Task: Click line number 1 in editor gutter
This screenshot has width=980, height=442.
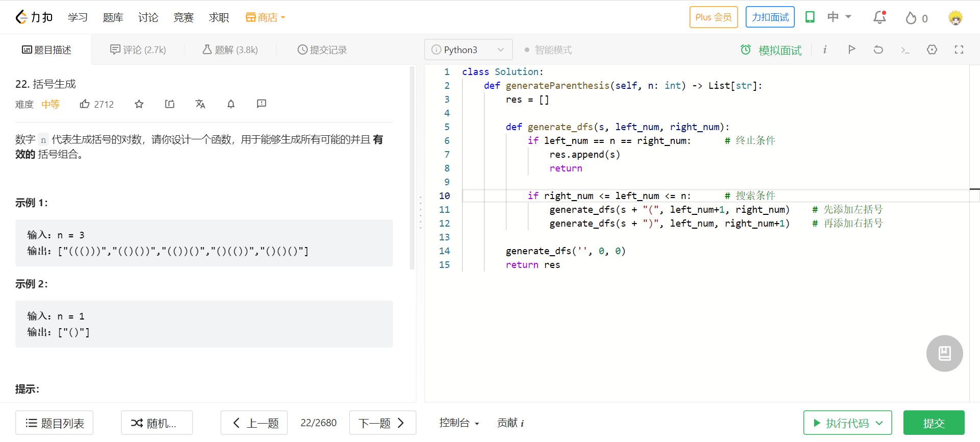Action: tap(447, 72)
